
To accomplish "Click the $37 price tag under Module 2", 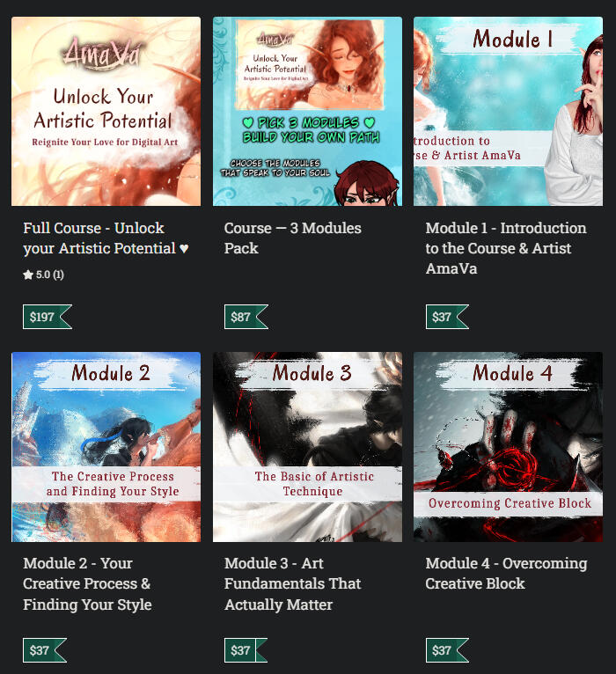I will pos(45,650).
